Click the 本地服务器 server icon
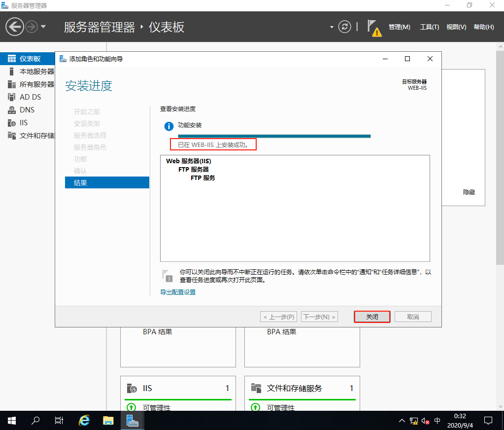The height and width of the screenshot is (430, 504). (x=11, y=72)
